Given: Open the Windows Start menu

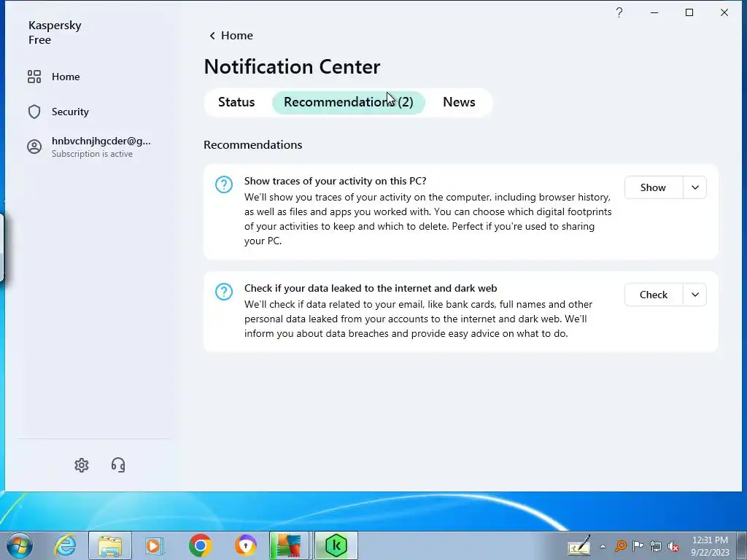Looking at the screenshot, I should click(x=20, y=545).
